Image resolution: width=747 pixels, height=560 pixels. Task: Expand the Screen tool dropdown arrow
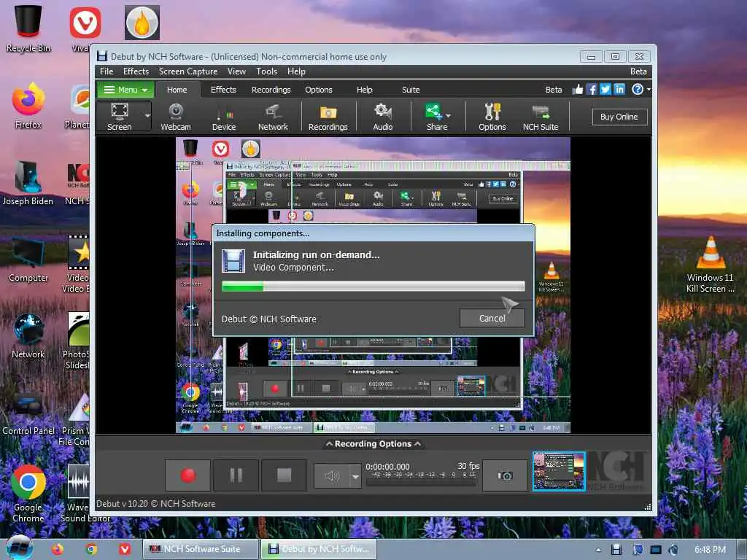click(x=147, y=116)
